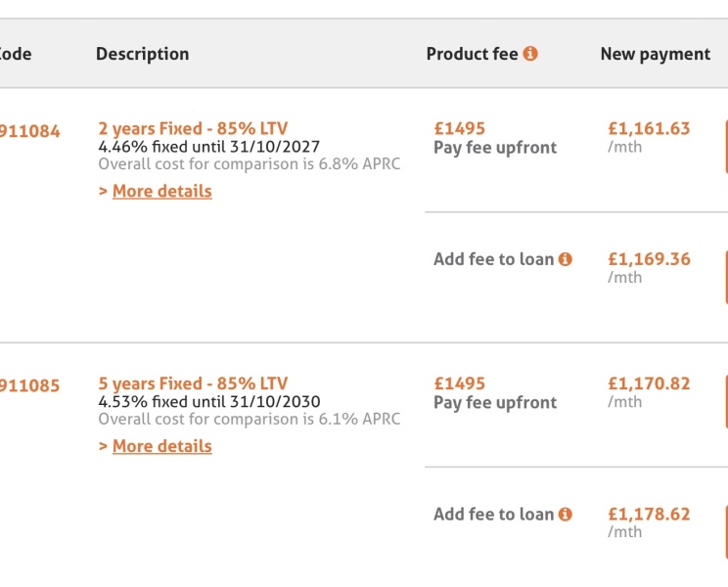728x587 pixels.
Task: Click Pay fee upfront for 2-year product
Action: [x=495, y=148]
